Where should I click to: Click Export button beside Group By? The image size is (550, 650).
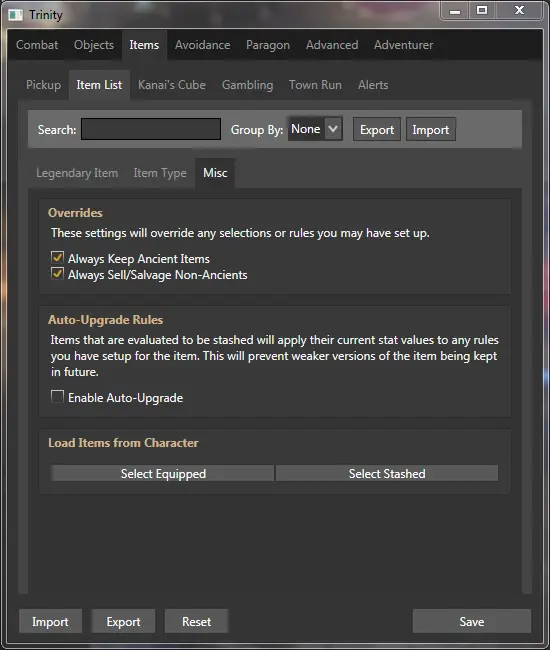click(x=377, y=129)
